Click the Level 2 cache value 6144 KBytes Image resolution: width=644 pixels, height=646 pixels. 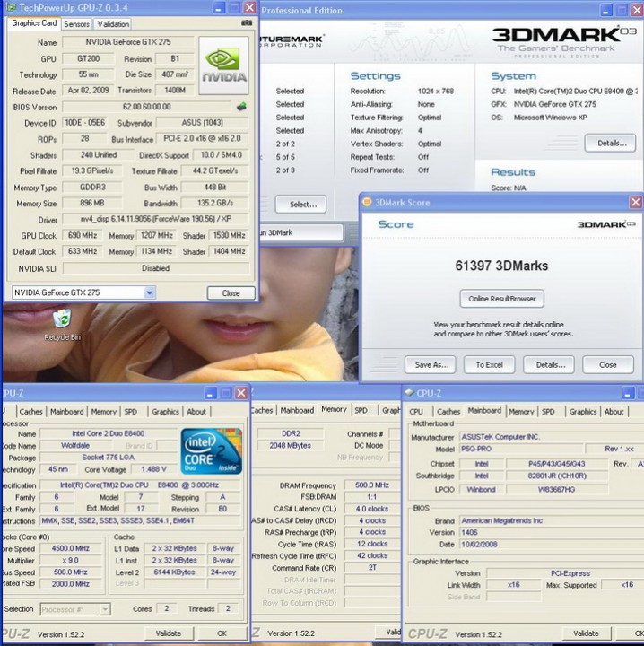tap(174, 572)
